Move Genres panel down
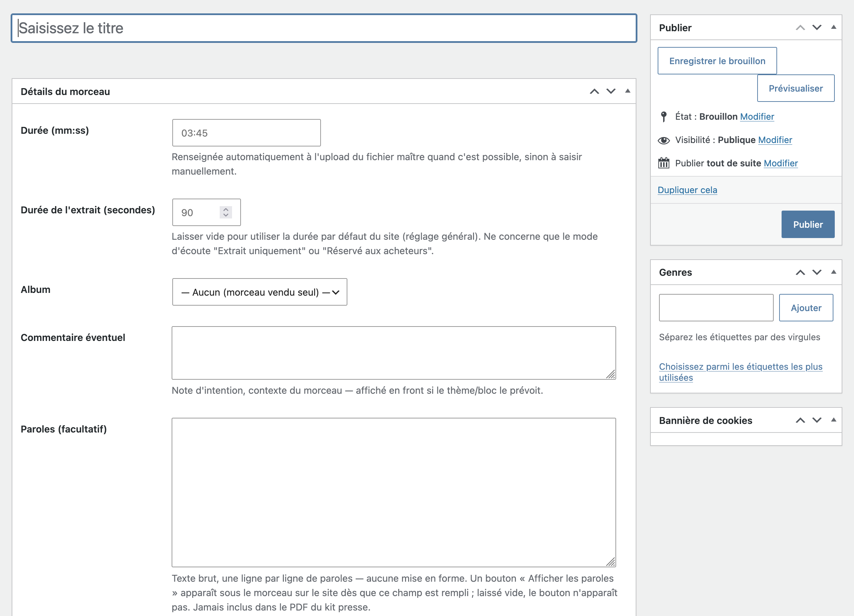This screenshot has height=616, width=854. pyautogui.click(x=817, y=272)
